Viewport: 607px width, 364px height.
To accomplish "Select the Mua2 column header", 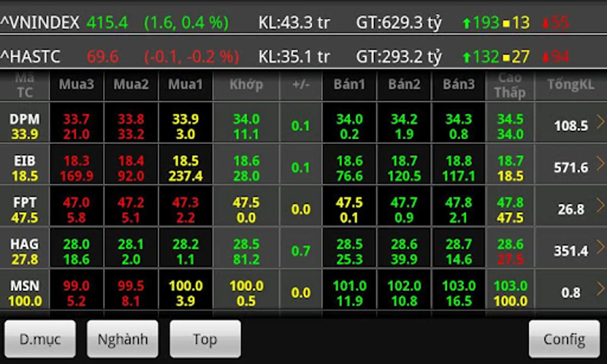I will tap(131, 85).
